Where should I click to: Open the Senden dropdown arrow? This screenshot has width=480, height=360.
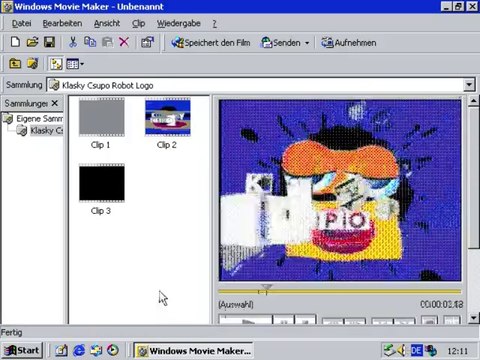[x=307, y=43]
